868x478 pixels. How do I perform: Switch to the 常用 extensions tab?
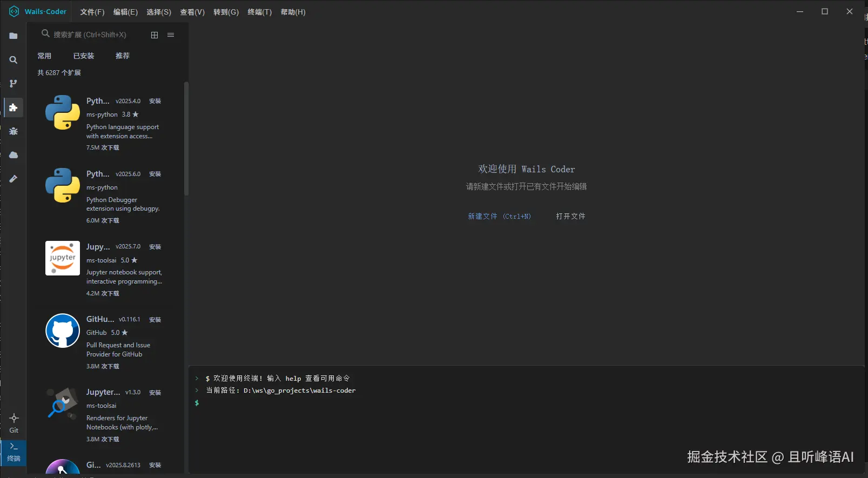[x=44, y=56]
